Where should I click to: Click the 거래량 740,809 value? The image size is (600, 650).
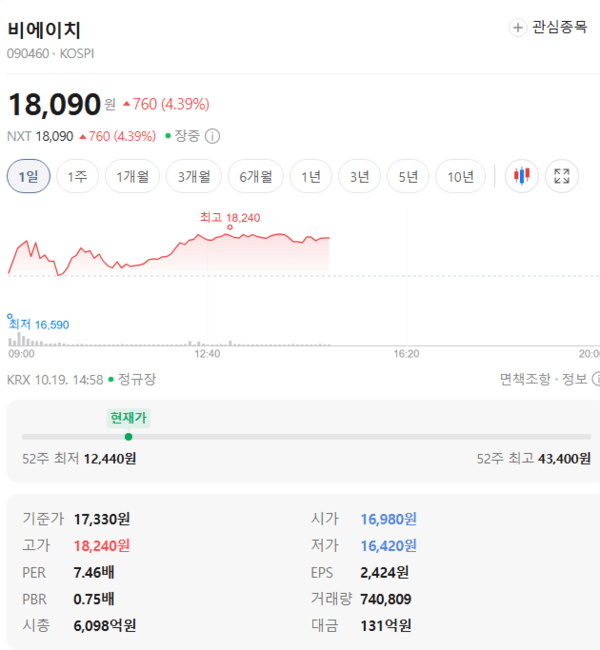pos(386,599)
